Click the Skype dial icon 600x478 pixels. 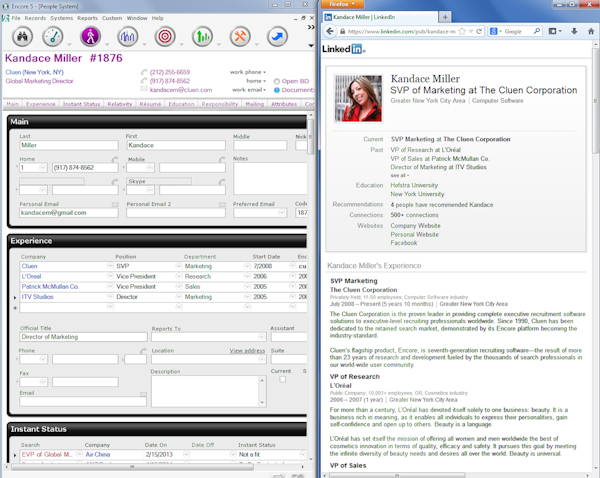222,182
